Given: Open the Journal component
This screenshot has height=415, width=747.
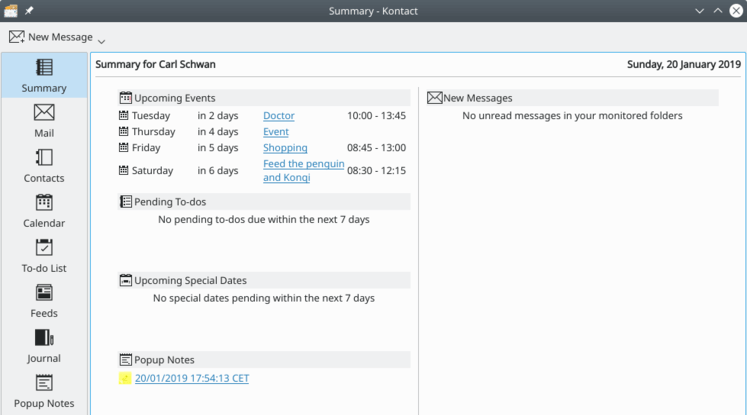Looking at the screenshot, I should tap(44, 346).
